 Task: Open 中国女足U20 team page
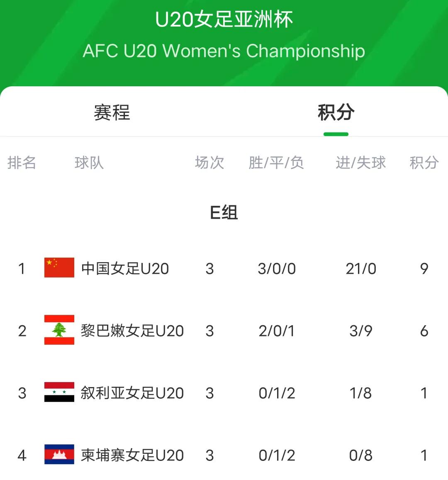click(125, 268)
